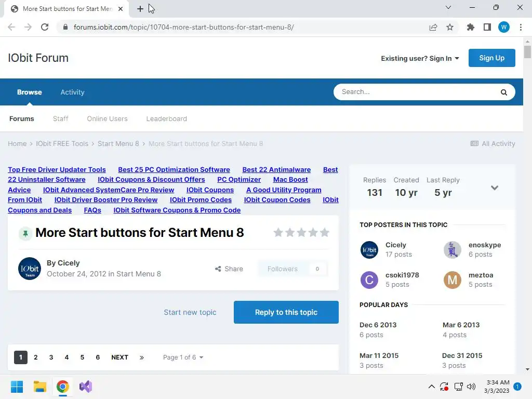532x399 pixels.
Task: Expand the topic stats chevron
Action: [495, 188]
